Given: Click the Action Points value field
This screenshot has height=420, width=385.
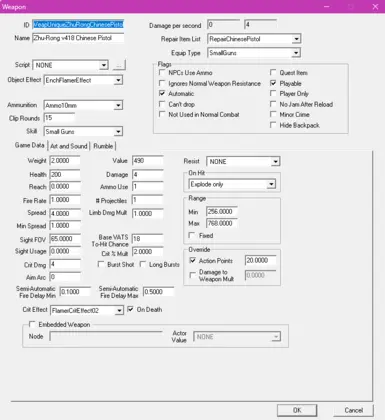Looking at the screenshot, I should 261,260.
